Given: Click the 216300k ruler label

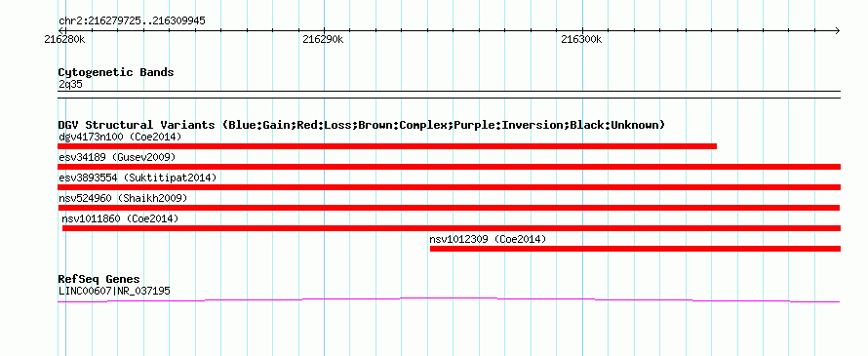Looking at the screenshot, I should (x=581, y=40).
